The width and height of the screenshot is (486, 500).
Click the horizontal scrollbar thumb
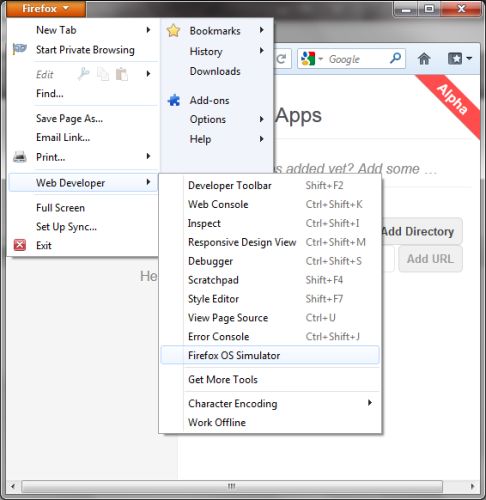[232, 486]
